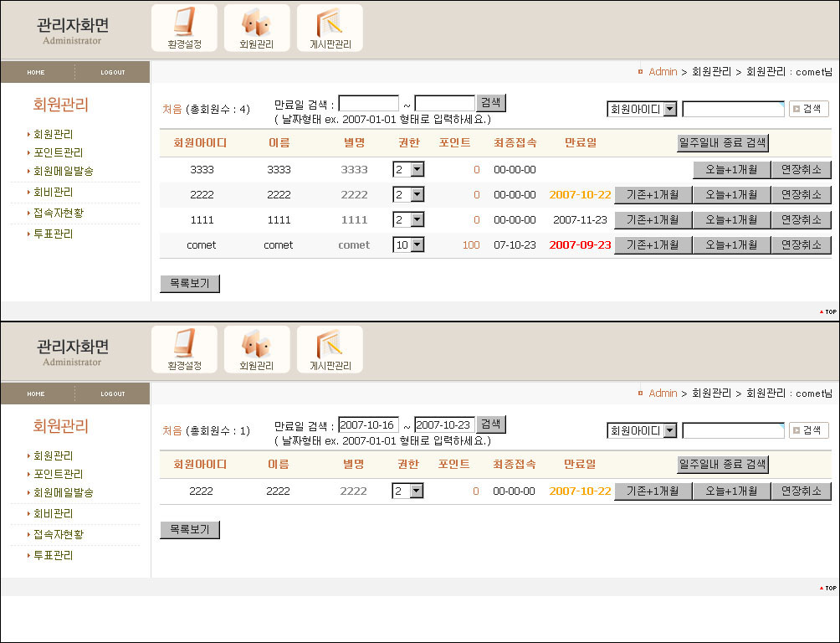Click 기존+1개월 button for member 1111
This screenshot has width=840, height=643.
[x=653, y=220]
